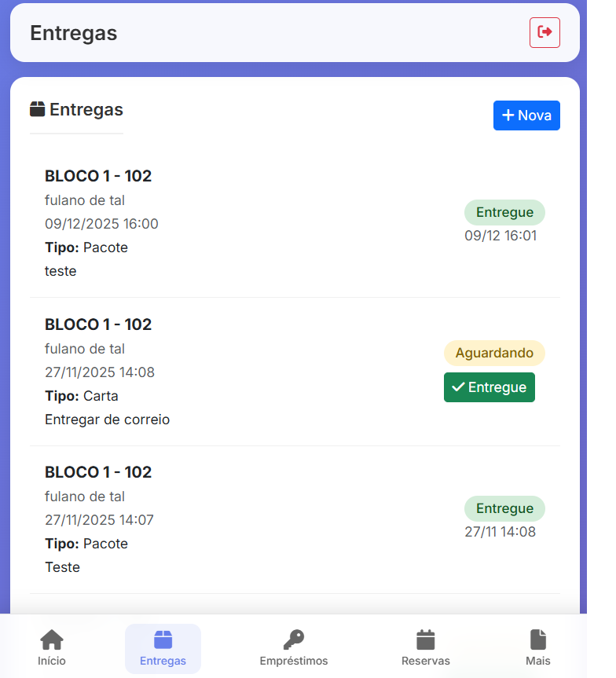616x678 pixels.
Task: Click the Nova button to add delivery
Action: pos(526,115)
